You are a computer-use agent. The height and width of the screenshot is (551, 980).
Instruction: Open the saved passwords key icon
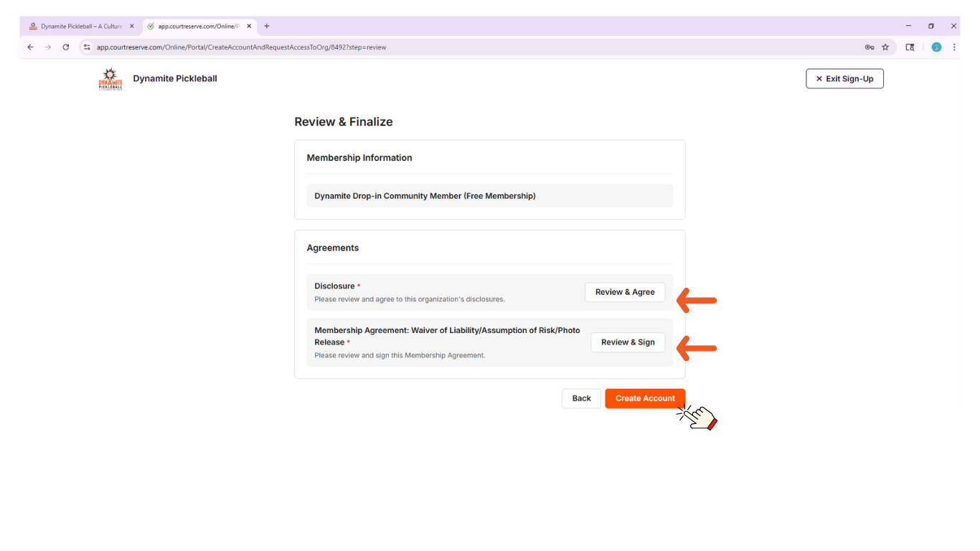(x=869, y=47)
